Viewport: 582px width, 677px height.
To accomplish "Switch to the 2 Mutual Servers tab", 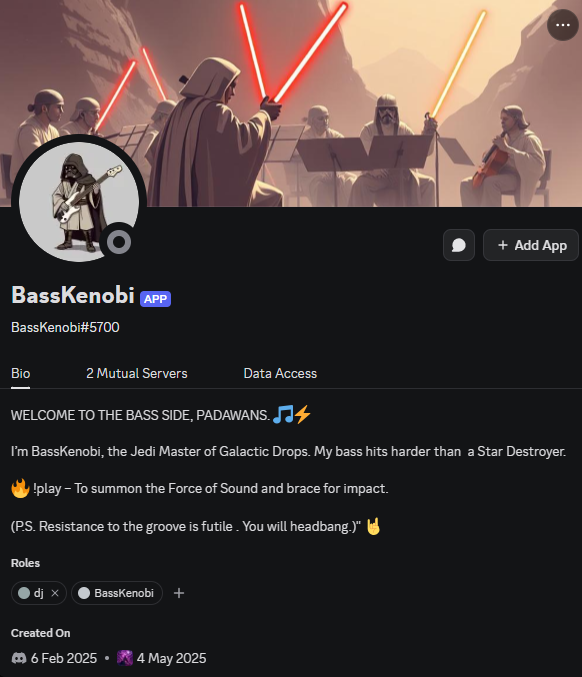I will (x=136, y=373).
